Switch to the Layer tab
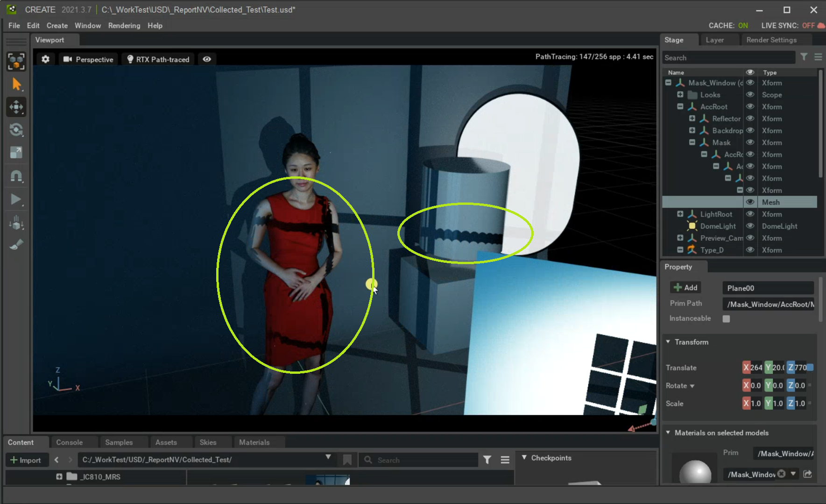Image resolution: width=826 pixels, height=504 pixels. [715, 40]
